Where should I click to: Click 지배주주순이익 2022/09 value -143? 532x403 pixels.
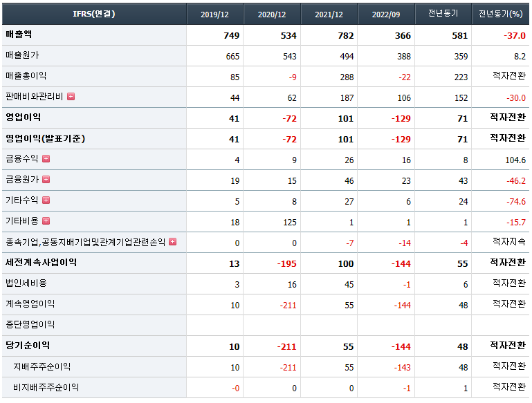pyautogui.click(x=403, y=368)
